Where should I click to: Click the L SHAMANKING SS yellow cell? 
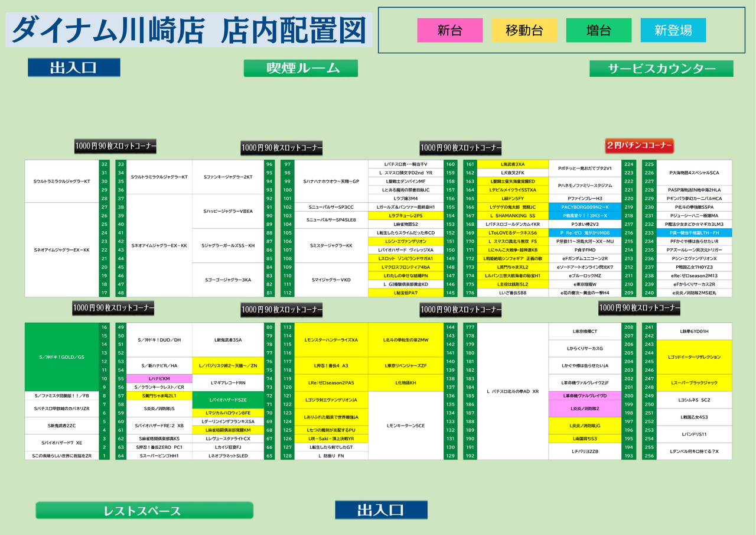pos(513,216)
